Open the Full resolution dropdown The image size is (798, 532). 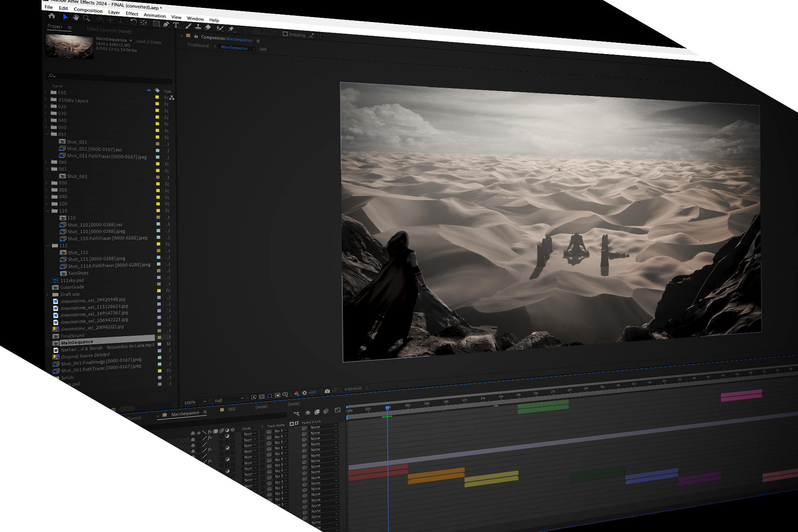229,399
